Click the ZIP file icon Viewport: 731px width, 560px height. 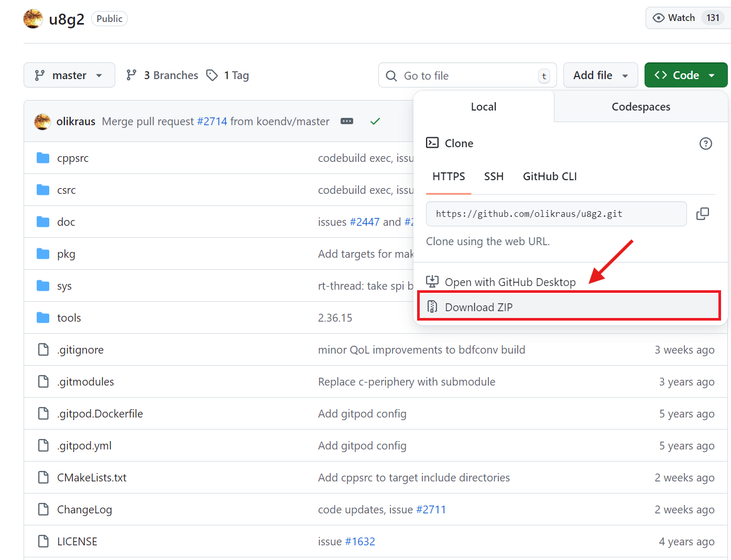point(432,306)
